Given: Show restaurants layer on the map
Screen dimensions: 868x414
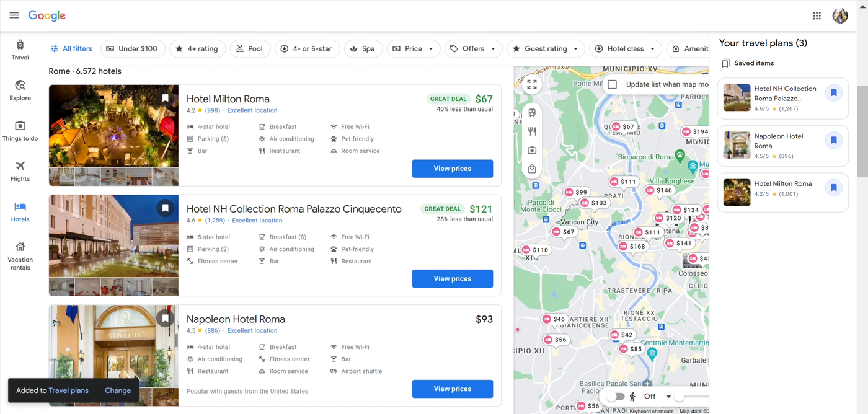Looking at the screenshot, I should click(531, 131).
